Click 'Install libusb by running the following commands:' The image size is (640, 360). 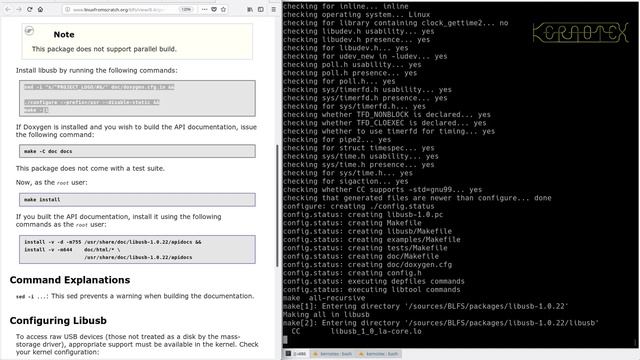[97, 70]
